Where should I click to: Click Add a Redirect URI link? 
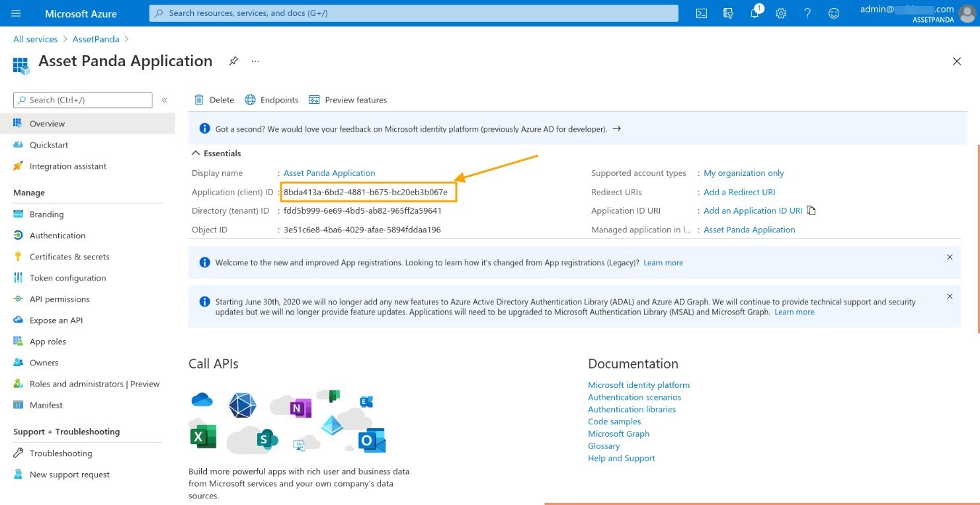point(739,192)
